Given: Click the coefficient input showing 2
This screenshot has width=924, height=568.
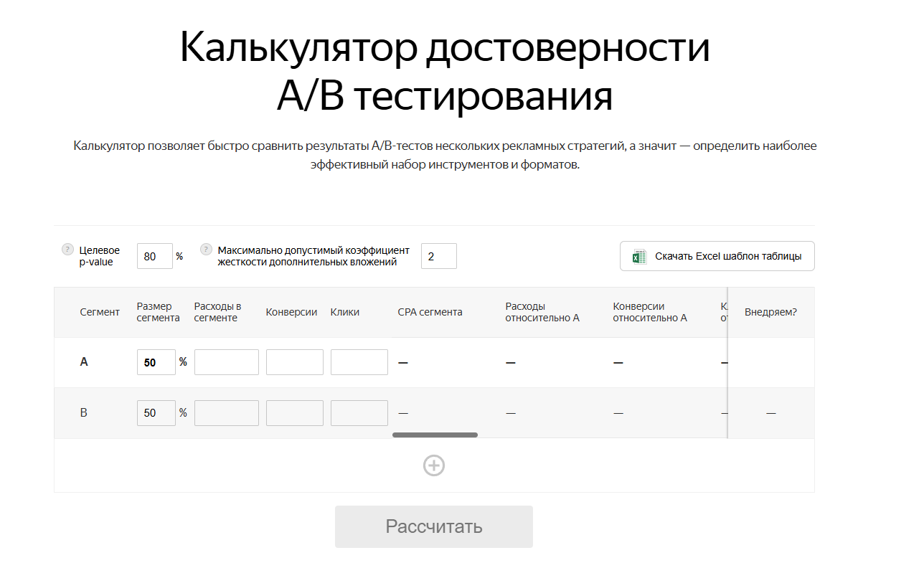Looking at the screenshot, I should 438,255.
